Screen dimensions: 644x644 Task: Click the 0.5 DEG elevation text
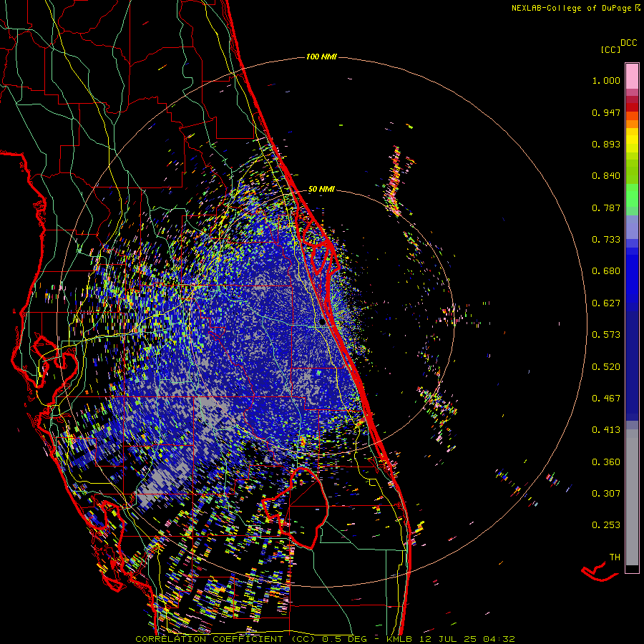point(345,639)
